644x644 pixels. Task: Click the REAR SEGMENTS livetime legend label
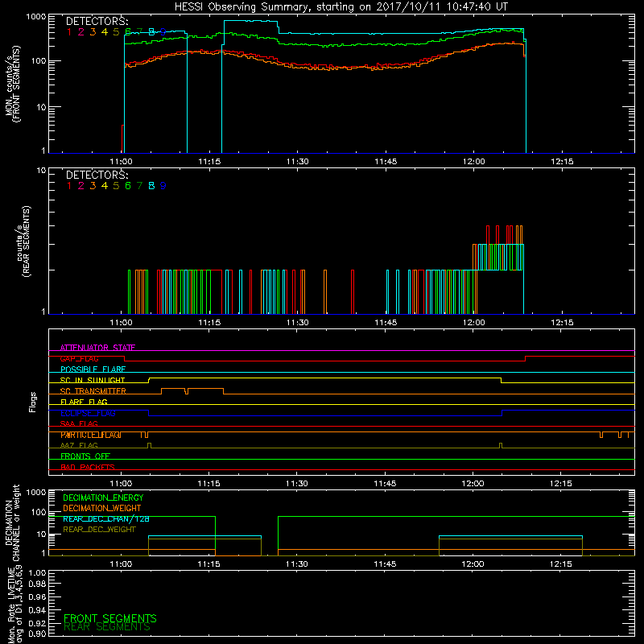coord(107,627)
